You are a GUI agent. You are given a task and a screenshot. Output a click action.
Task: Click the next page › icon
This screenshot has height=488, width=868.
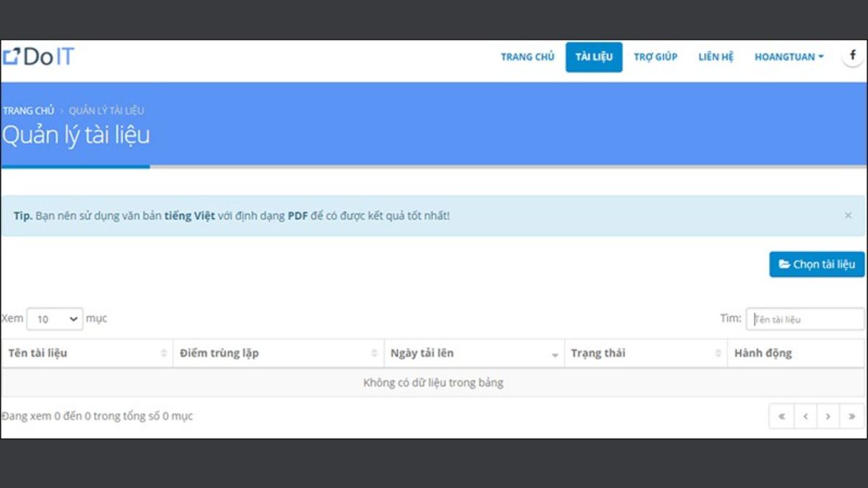828,416
